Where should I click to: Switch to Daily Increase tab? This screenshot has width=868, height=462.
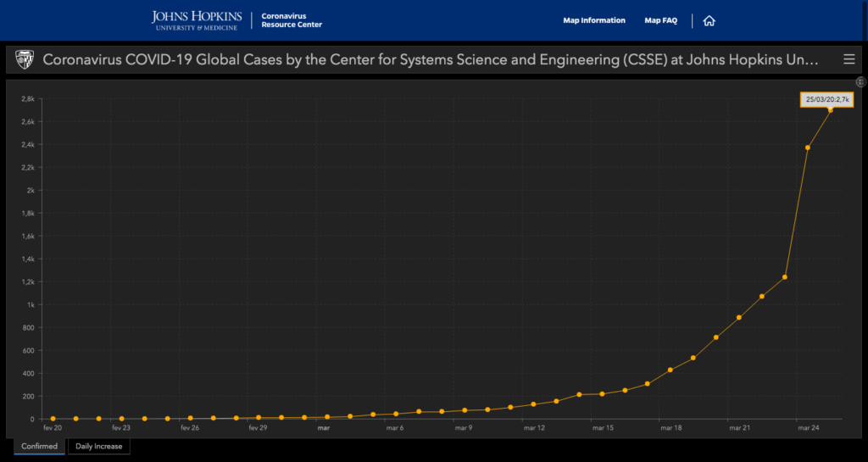pyautogui.click(x=99, y=446)
